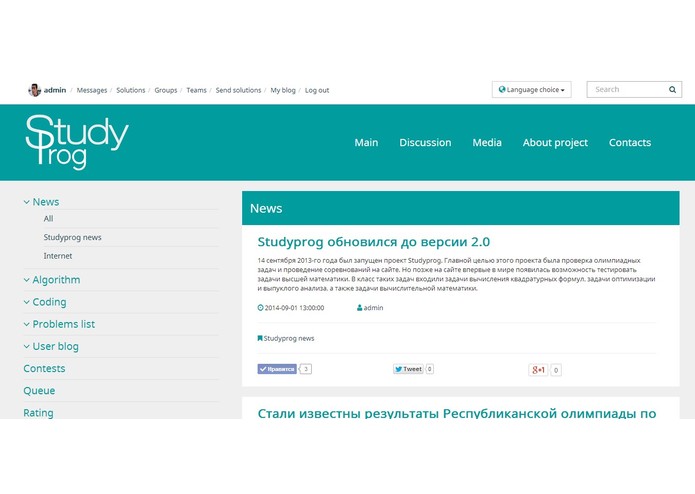Click the VK like count 3

click(x=306, y=369)
